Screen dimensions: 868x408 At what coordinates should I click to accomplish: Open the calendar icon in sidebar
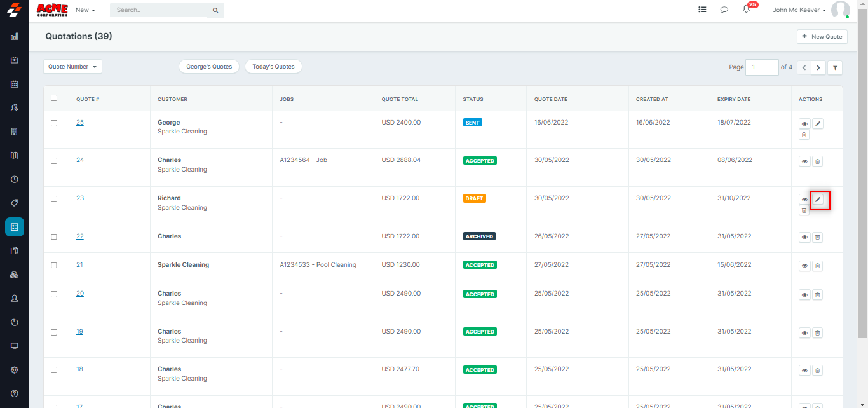click(x=15, y=84)
